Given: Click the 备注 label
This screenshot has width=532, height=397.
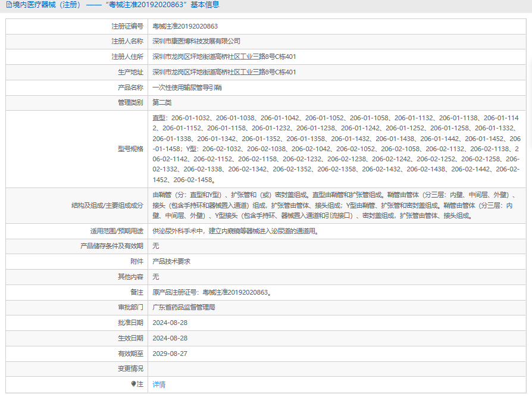Looking at the screenshot, I should (137, 292).
